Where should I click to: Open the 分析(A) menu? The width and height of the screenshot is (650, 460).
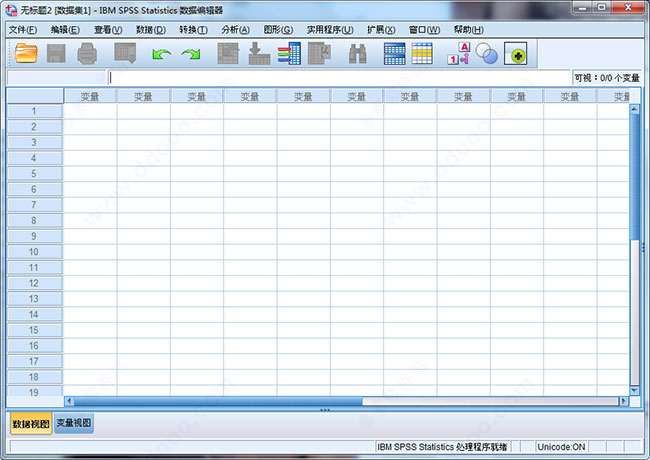[x=235, y=30]
